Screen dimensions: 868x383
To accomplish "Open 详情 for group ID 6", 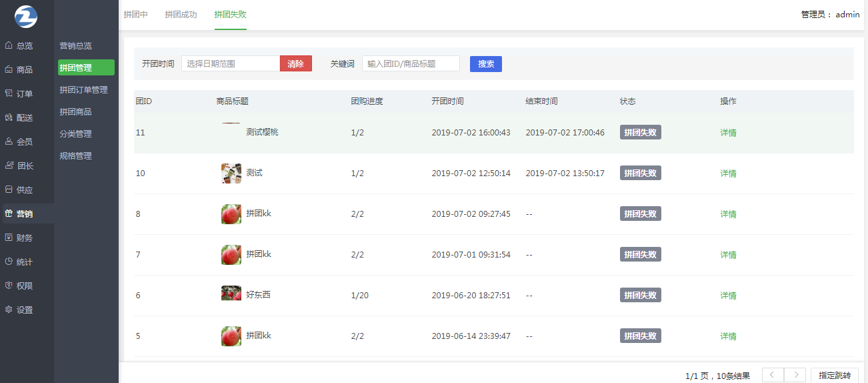I will tap(728, 296).
